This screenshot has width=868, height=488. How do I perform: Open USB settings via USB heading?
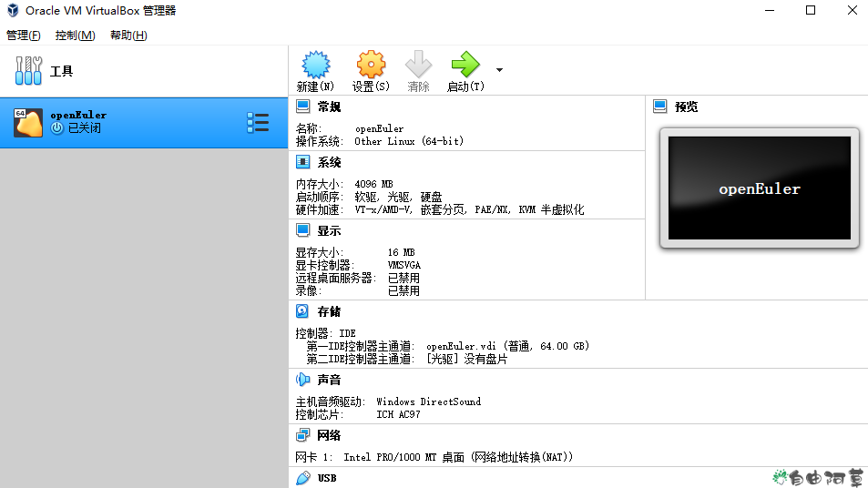pyautogui.click(x=327, y=478)
